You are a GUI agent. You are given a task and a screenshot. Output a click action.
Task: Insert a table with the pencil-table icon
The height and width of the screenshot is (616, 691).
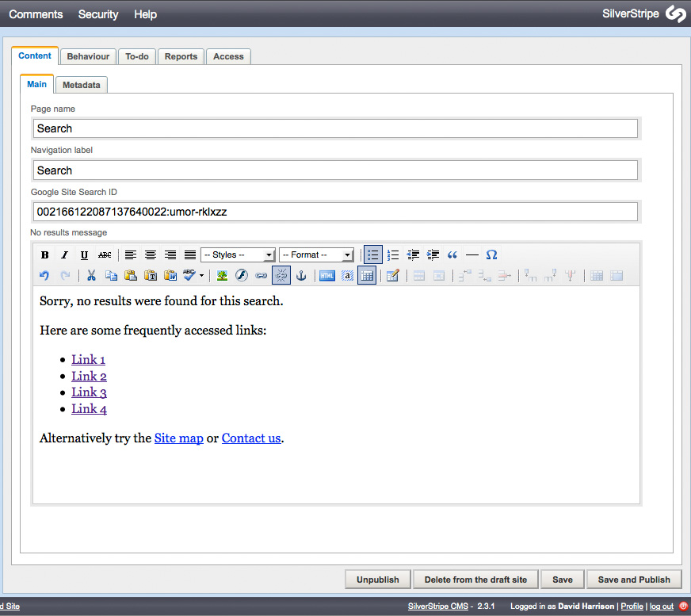[392, 276]
